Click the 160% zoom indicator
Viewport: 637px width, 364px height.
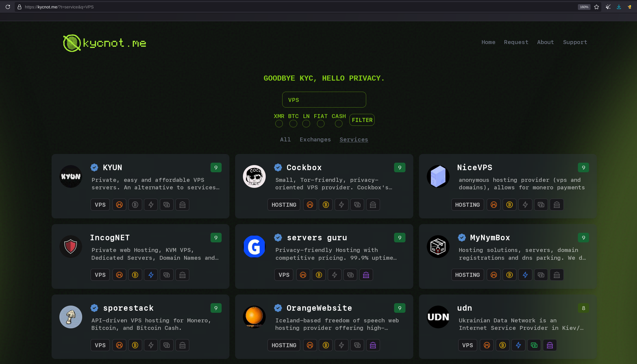[x=584, y=7]
